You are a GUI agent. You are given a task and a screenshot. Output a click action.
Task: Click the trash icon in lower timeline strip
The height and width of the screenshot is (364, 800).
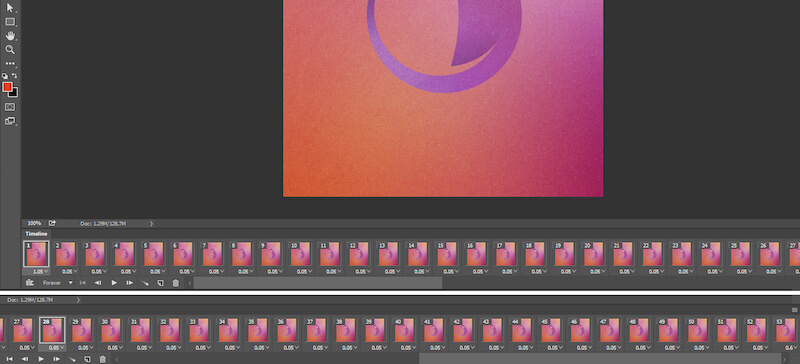pos(102,359)
